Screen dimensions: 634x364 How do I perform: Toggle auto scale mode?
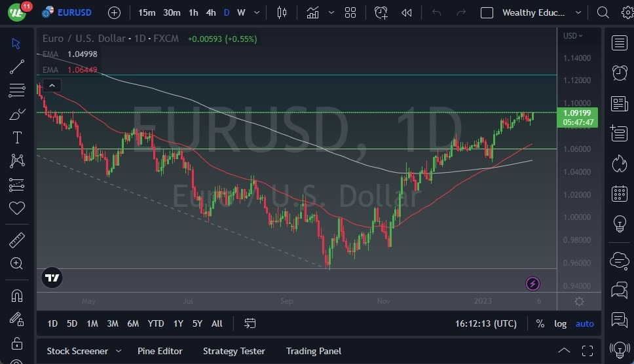585,323
